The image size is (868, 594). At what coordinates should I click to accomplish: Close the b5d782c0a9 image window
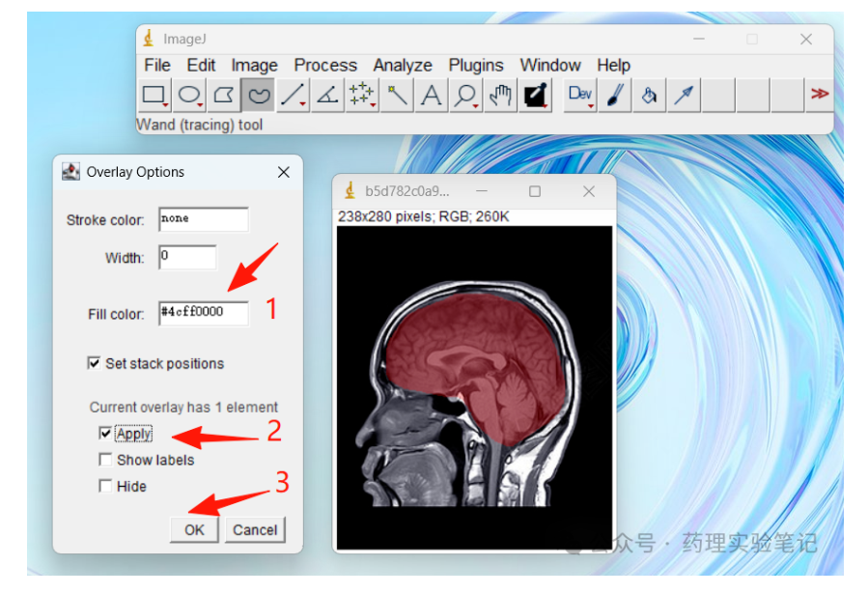point(589,191)
